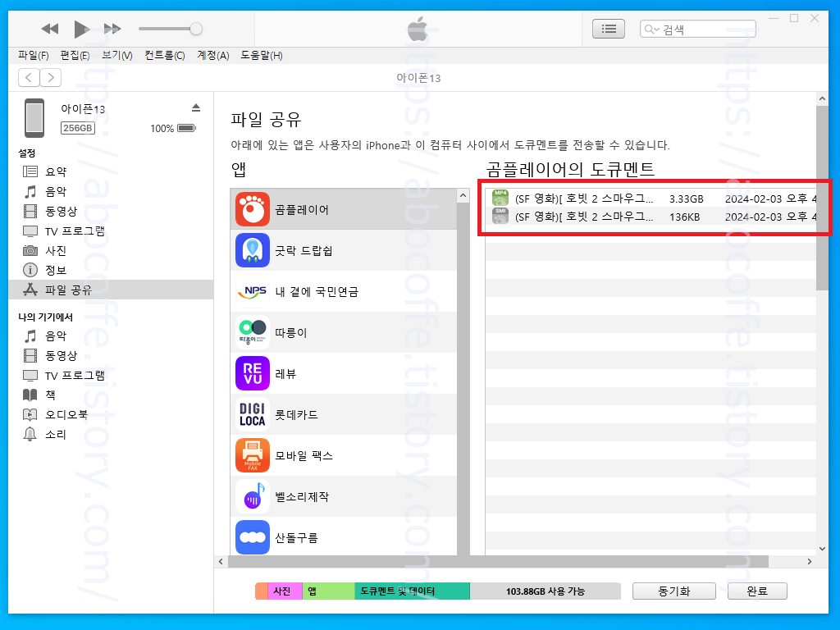Select 요약 in settings sidebar
Viewport: 840px width, 630px height.
coord(111,171)
